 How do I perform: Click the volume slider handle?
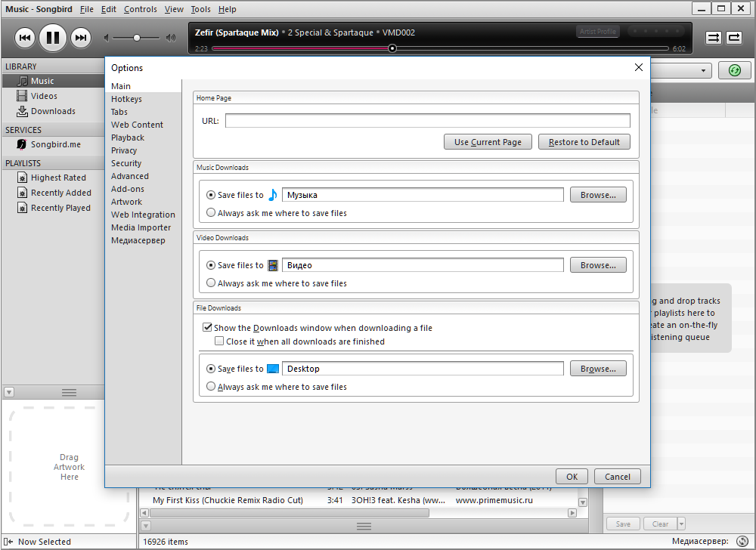click(137, 38)
